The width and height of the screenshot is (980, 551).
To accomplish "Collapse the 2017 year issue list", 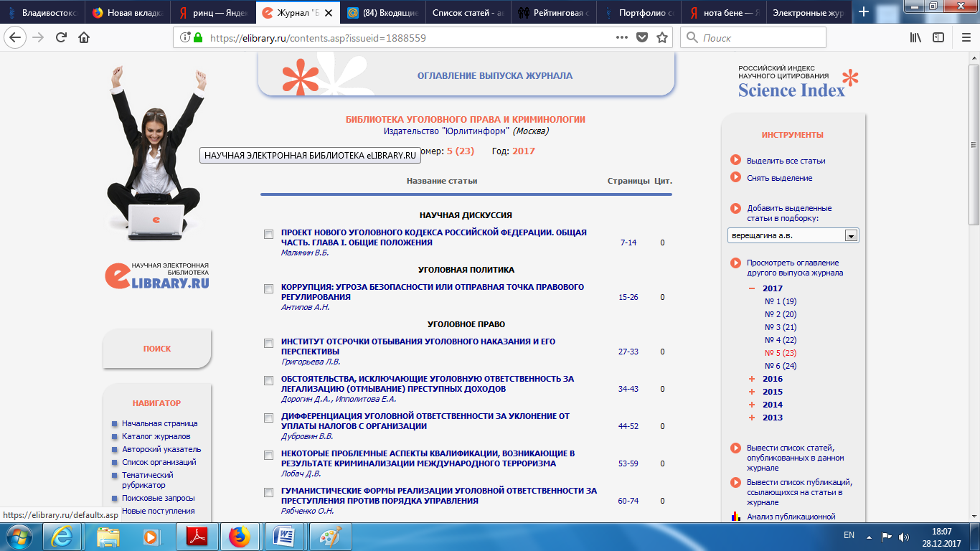I will pos(752,288).
